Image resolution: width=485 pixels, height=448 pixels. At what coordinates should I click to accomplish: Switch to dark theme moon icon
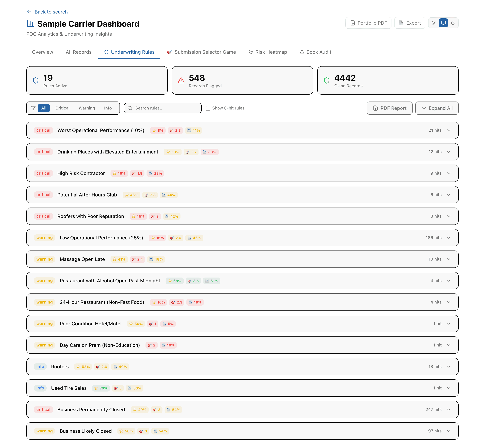tap(453, 23)
